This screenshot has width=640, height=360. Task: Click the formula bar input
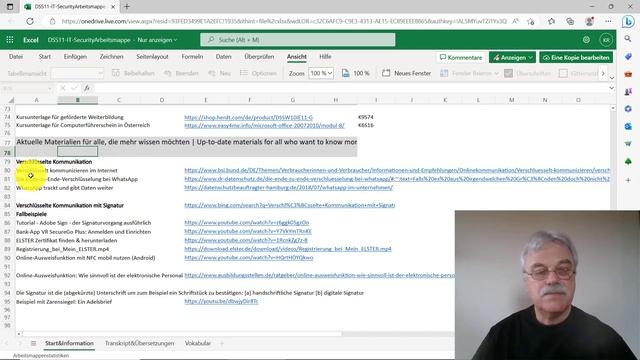pos(350,88)
